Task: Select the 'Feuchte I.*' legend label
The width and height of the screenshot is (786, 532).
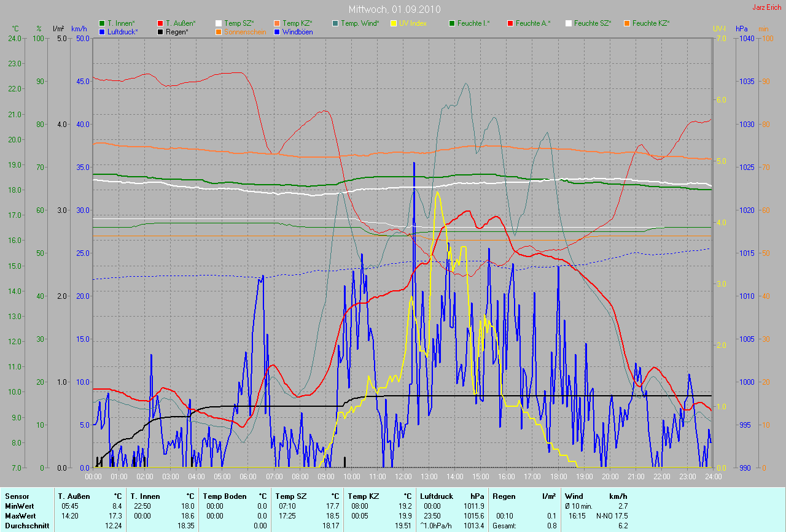Action: 473,23
